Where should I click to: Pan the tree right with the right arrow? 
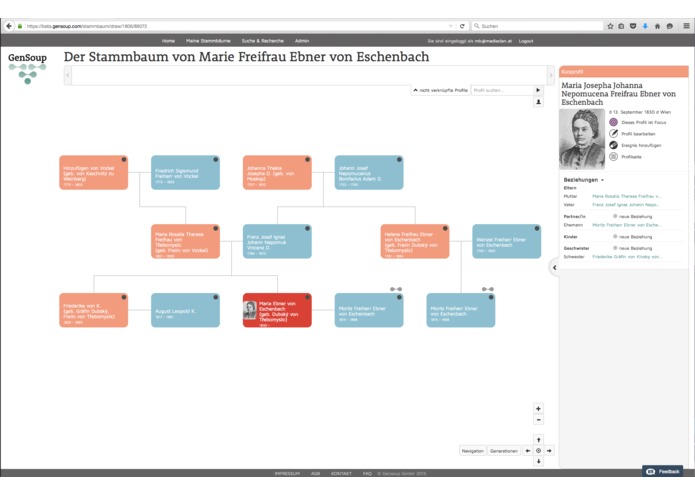tap(549, 451)
